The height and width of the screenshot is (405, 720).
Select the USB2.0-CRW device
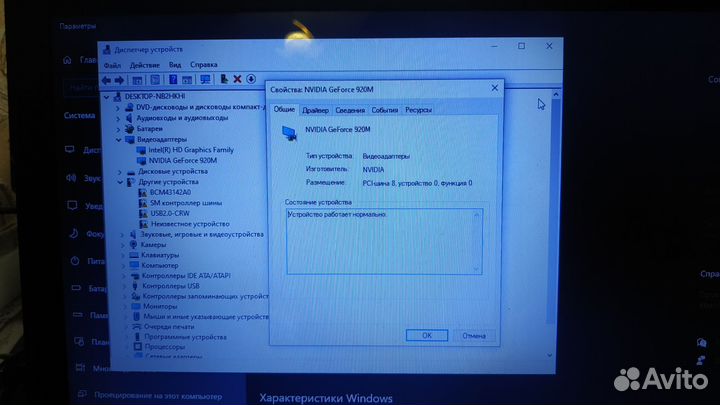(x=170, y=214)
